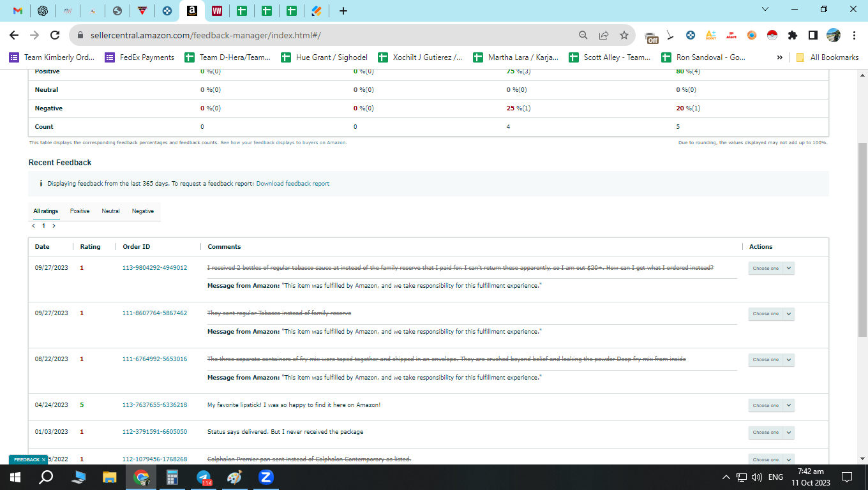Viewport: 868px width, 490px height.
Task: Go back to previous page
Action: point(14,35)
